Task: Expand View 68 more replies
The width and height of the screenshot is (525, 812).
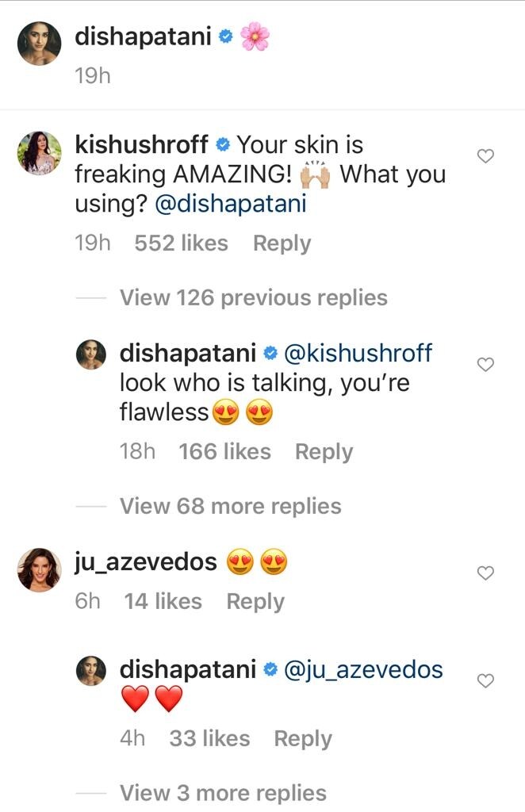Action: click(231, 506)
